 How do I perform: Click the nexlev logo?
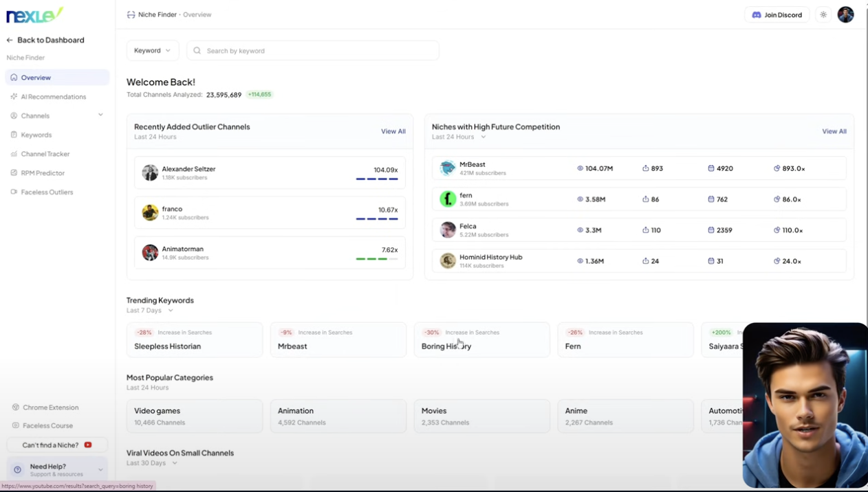[x=34, y=15]
